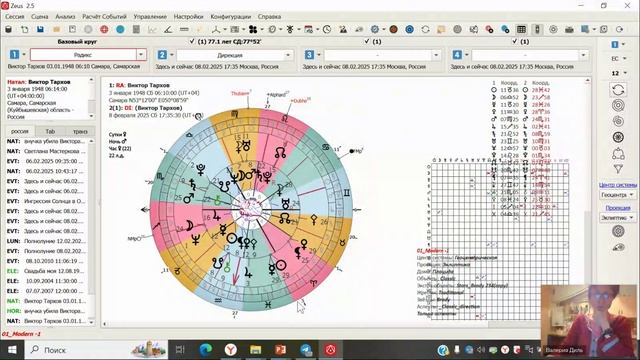Click the circular arrows sync toolbar icon
This screenshot has width=640, height=360.
point(425,29)
